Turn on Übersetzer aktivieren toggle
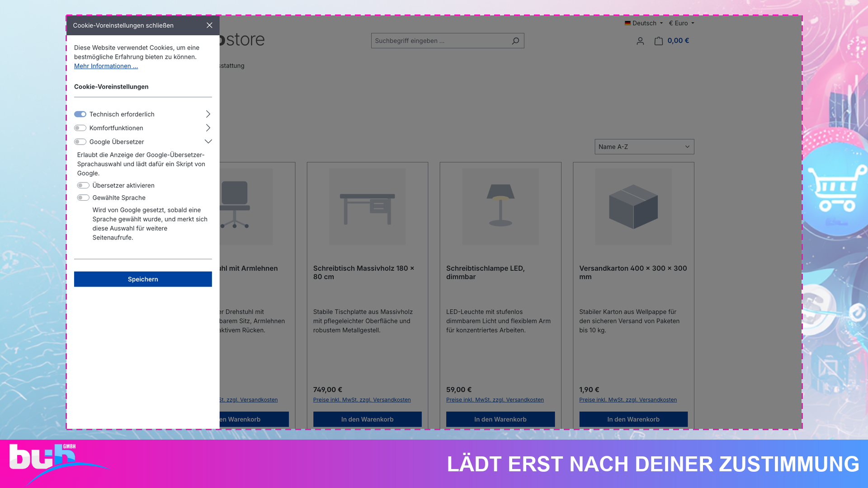The image size is (868, 488). click(83, 185)
